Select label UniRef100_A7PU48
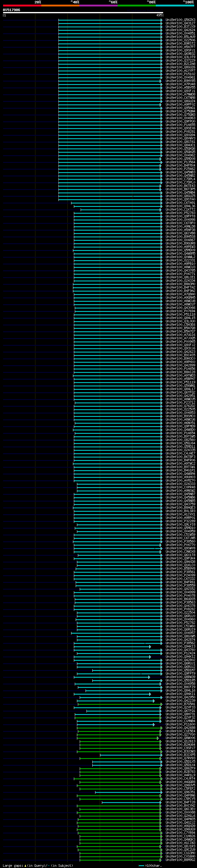The height and width of the screenshot is (868, 197). click(180, 84)
